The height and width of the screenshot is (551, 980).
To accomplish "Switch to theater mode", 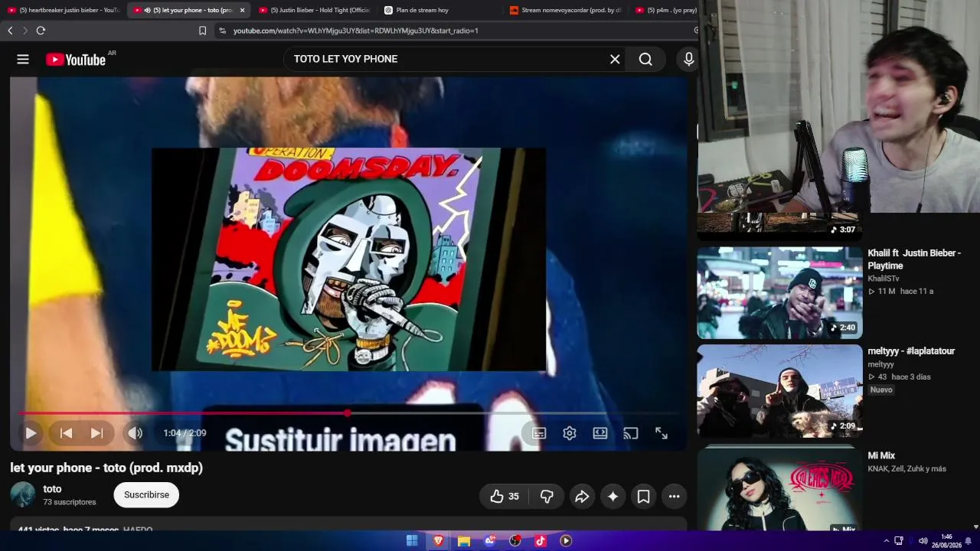I will pos(600,433).
